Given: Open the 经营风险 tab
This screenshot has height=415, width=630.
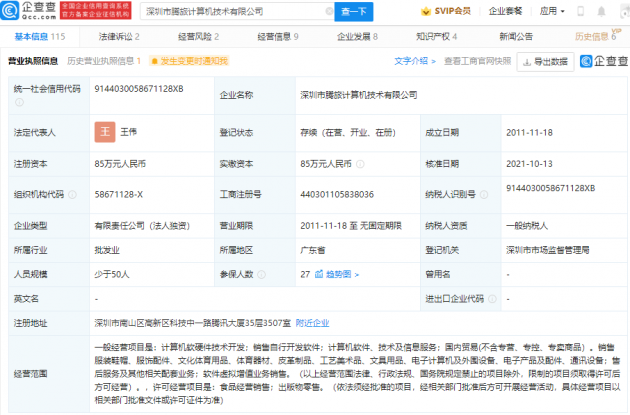Looking at the screenshot, I should [x=199, y=36].
